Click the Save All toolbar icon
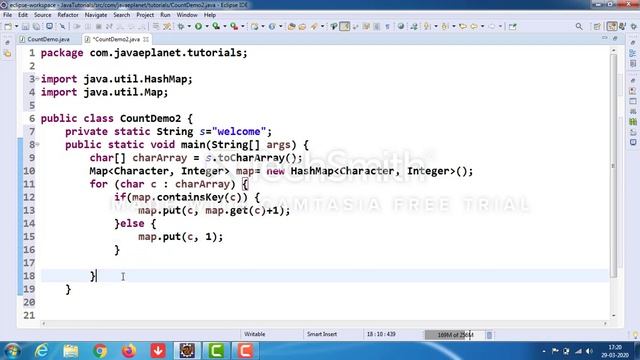Image resolution: width=640 pixels, height=360 pixels. point(36,27)
